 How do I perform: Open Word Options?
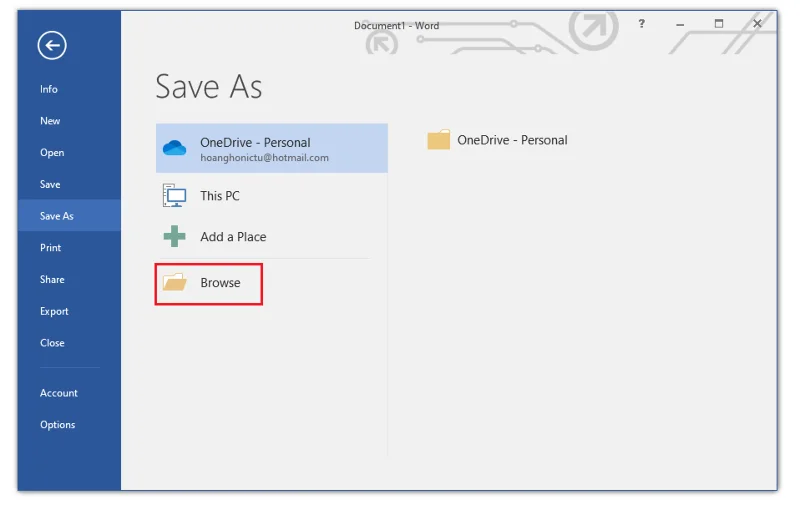[58, 424]
